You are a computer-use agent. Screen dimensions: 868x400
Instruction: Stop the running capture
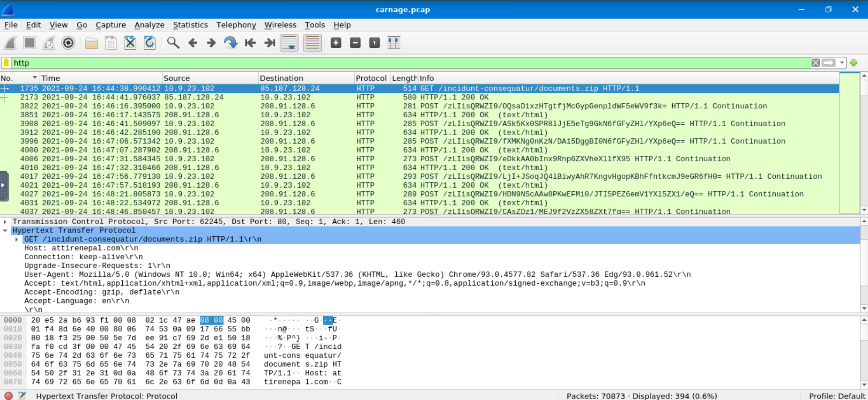tap(30, 43)
